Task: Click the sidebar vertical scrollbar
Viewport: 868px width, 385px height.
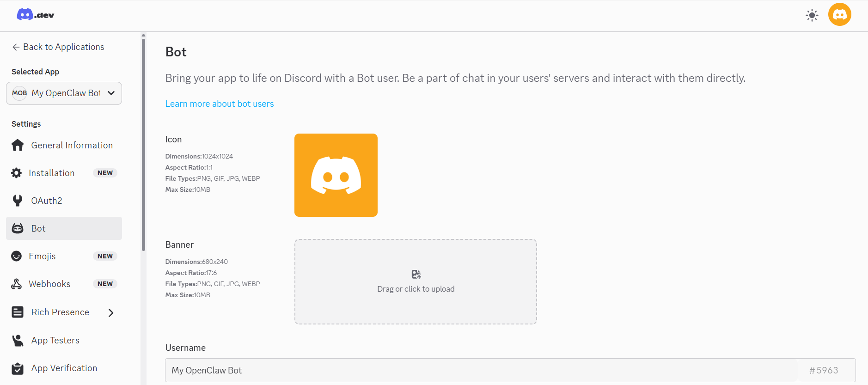Action: 143,145
